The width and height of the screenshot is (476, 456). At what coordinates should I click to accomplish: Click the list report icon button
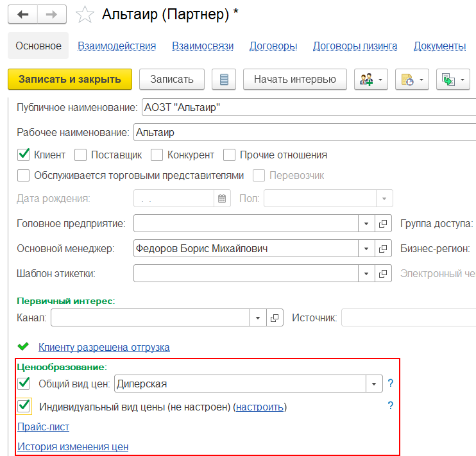224,80
